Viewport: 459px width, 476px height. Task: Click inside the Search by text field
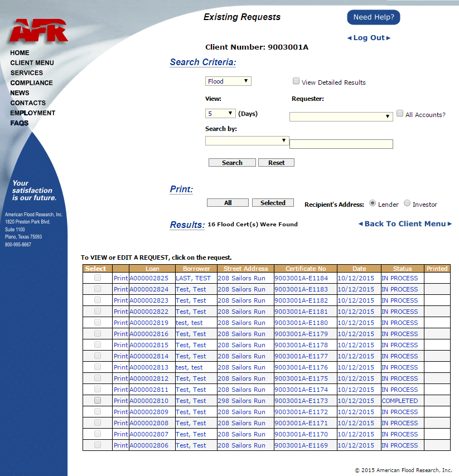click(x=341, y=144)
